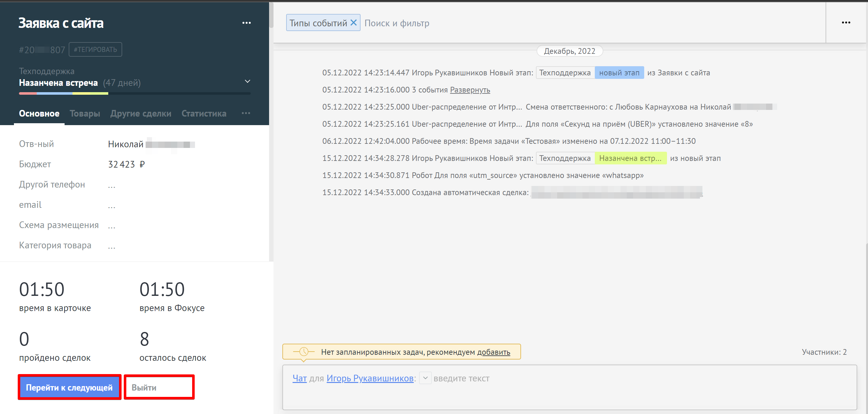Click the Чат link in the message box

point(299,378)
